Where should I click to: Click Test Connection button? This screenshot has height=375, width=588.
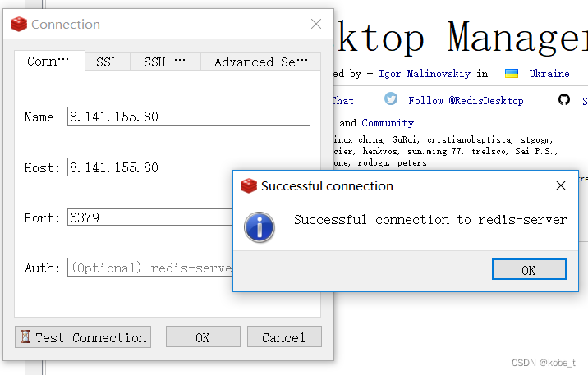(x=83, y=336)
